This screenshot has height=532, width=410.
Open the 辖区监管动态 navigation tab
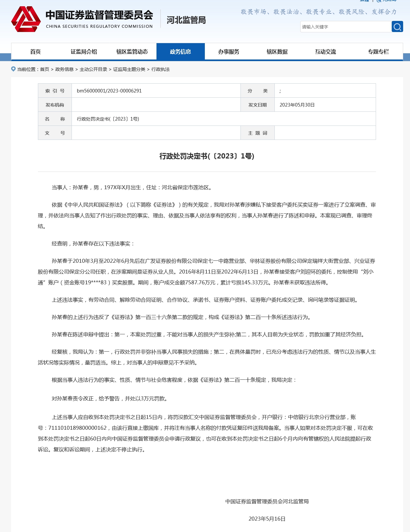[132, 52]
